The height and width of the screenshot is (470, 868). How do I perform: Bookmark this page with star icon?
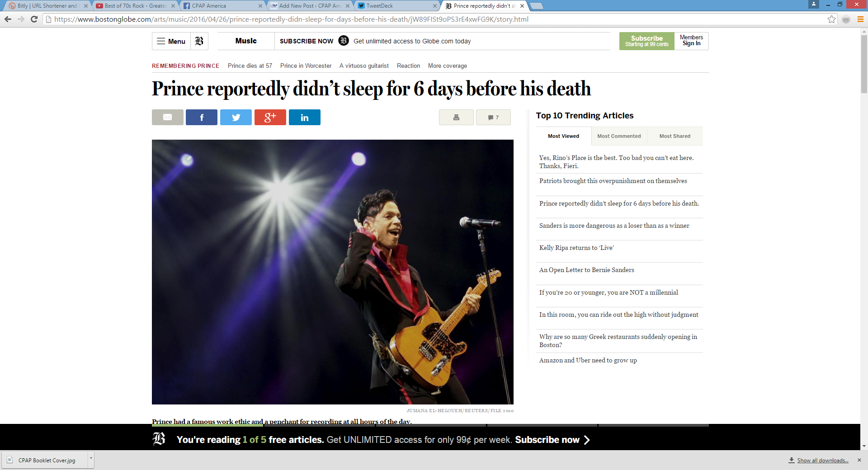click(x=831, y=19)
